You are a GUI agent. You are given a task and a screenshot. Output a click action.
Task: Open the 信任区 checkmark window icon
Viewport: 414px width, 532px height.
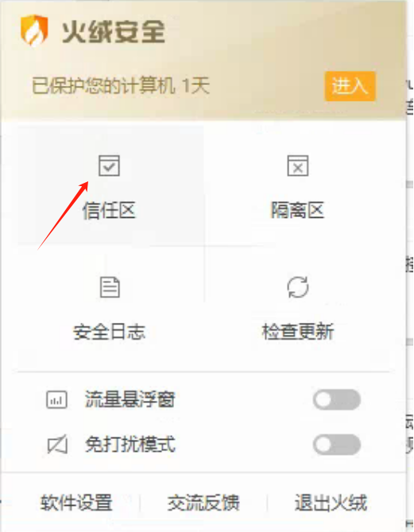pyautogui.click(x=109, y=165)
